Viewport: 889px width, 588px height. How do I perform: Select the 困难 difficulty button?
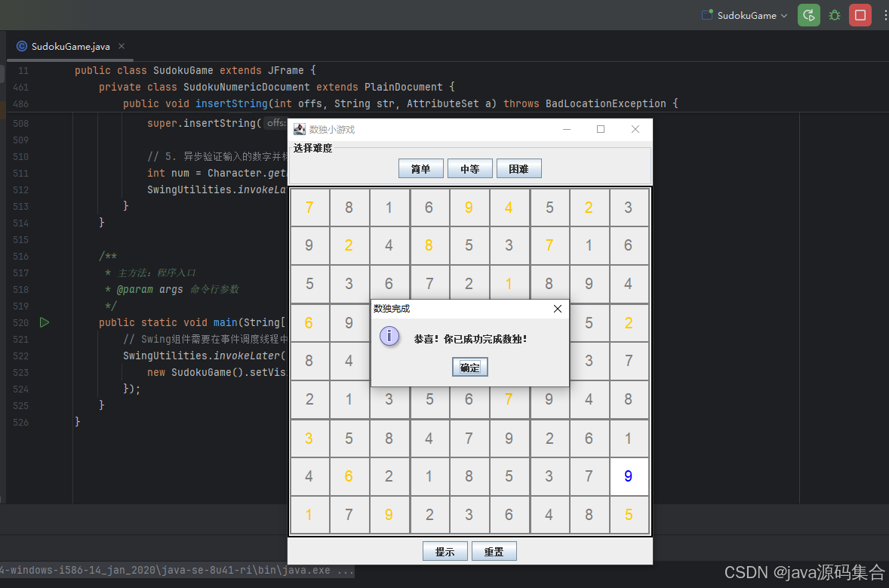pyautogui.click(x=518, y=168)
